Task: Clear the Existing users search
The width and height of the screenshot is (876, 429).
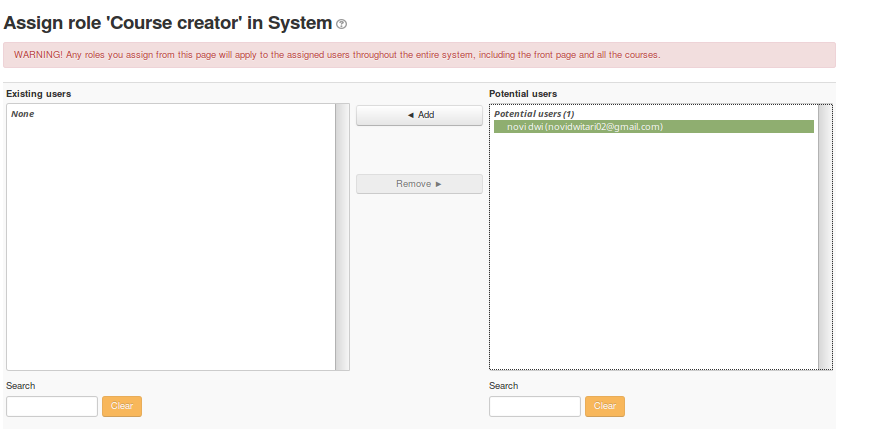Action: coord(122,406)
